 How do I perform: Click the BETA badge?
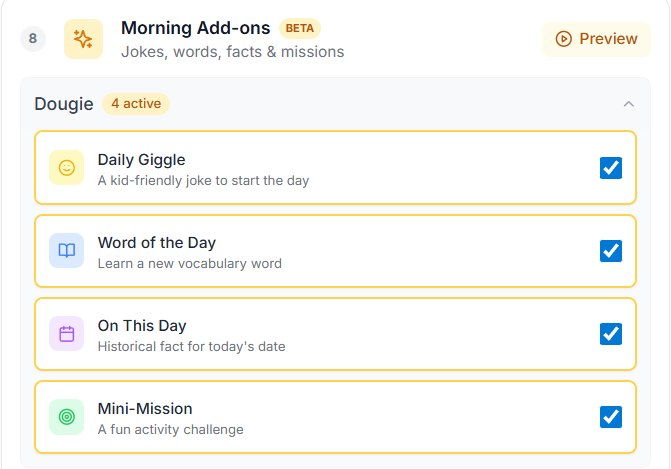pyautogui.click(x=300, y=28)
